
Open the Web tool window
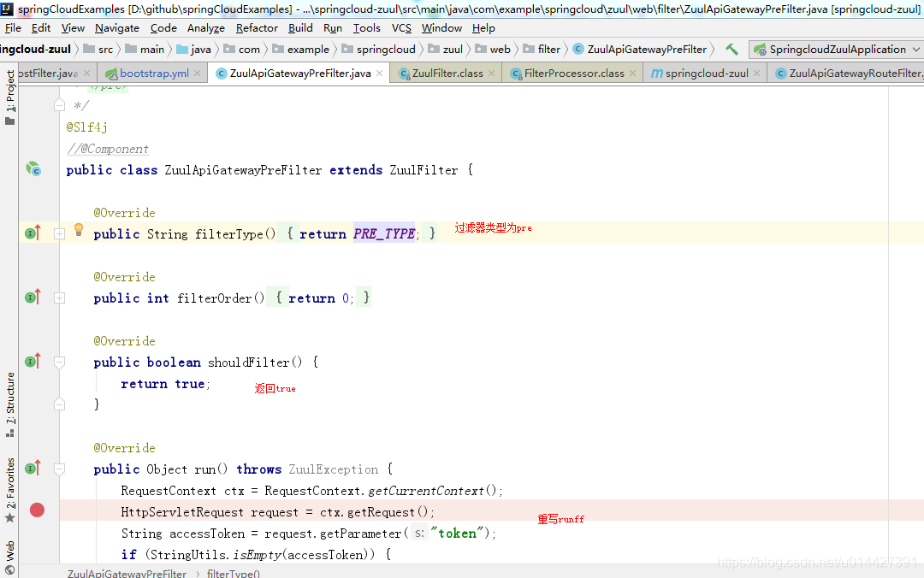click(x=10, y=557)
